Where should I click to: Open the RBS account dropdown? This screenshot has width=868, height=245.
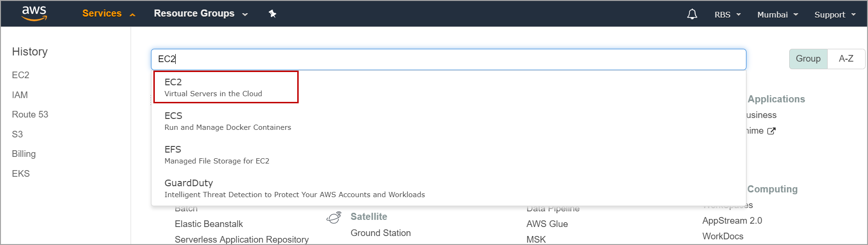coord(727,15)
